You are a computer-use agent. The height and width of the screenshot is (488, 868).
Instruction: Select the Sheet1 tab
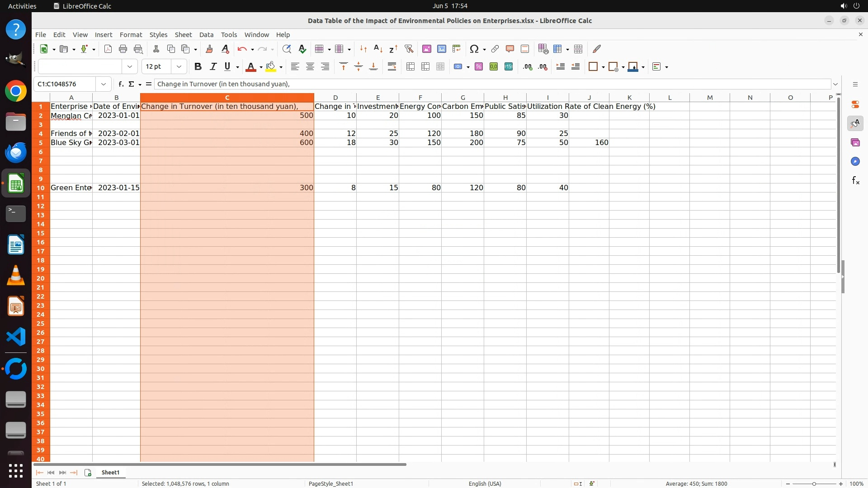(110, 472)
